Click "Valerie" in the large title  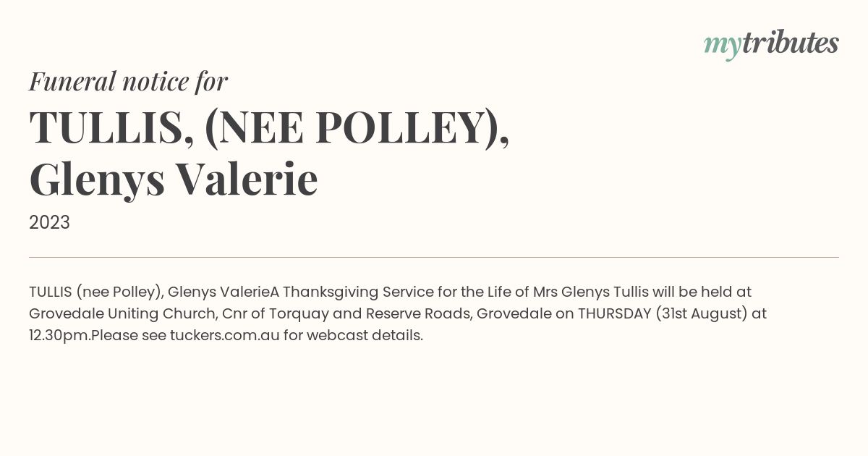coord(247,179)
